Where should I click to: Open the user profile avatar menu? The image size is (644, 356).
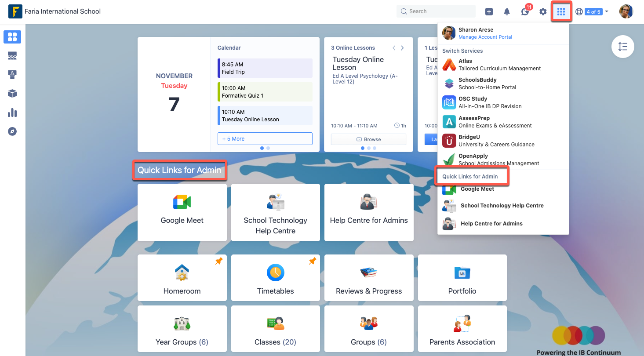pyautogui.click(x=626, y=11)
